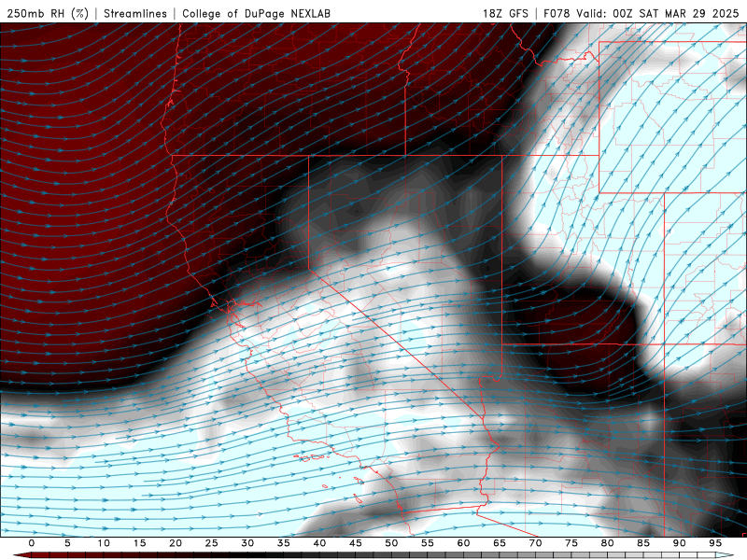
Task: Click the color scale label '25'
Action: tap(212, 543)
